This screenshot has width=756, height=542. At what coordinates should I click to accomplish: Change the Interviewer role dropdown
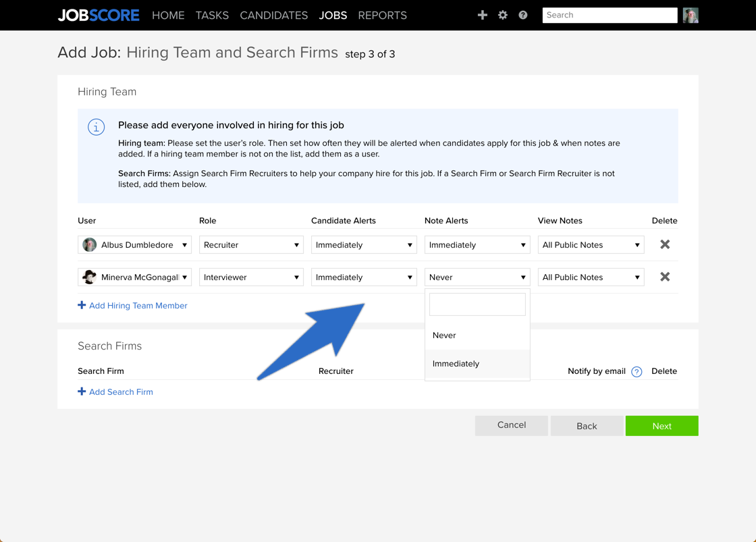[251, 277]
